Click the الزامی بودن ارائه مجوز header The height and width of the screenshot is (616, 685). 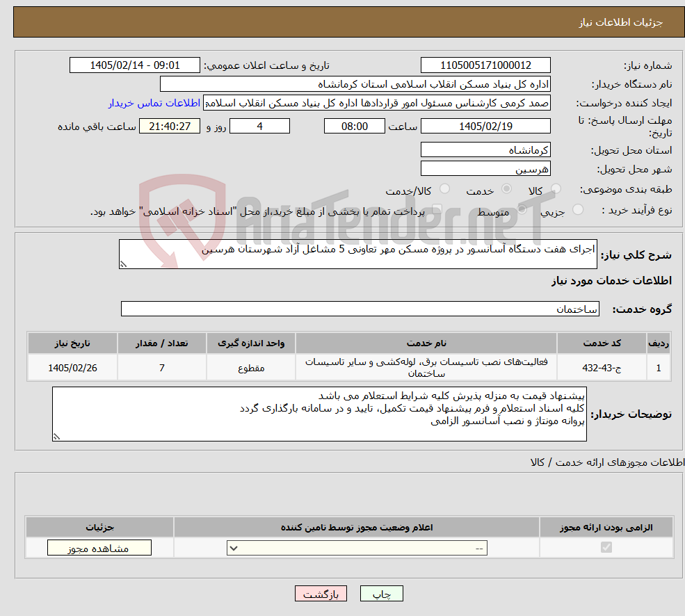coord(606,527)
